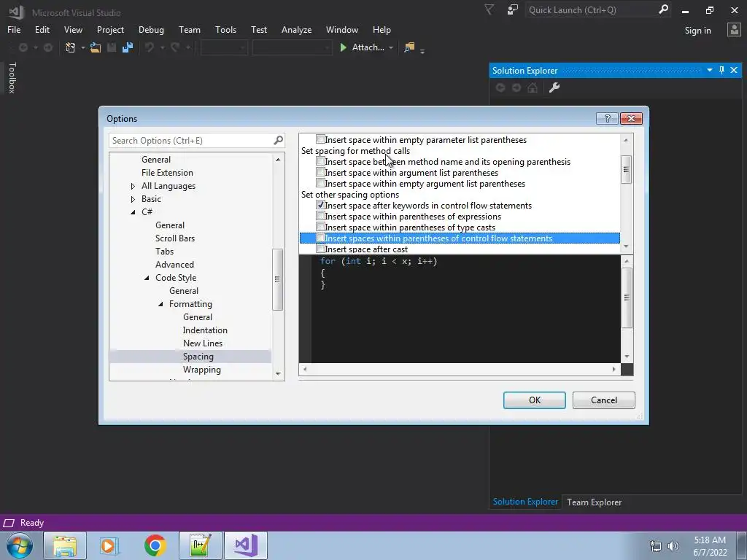Pin the Solution Explorer panel
The height and width of the screenshot is (560, 747).
pos(721,71)
